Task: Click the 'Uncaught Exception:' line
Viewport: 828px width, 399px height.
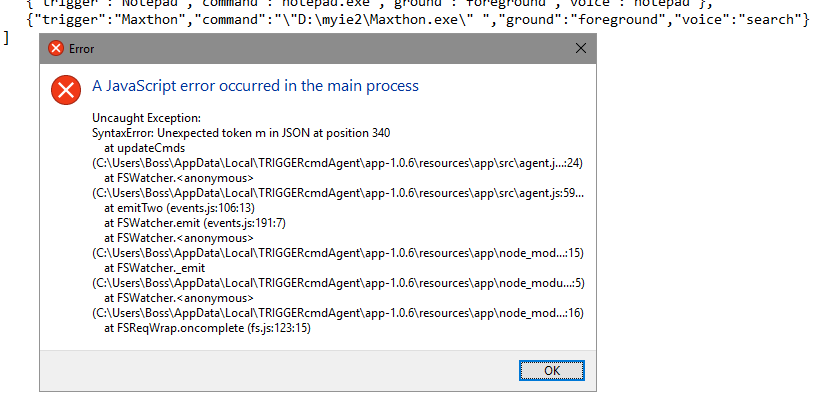Action: point(146,118)
